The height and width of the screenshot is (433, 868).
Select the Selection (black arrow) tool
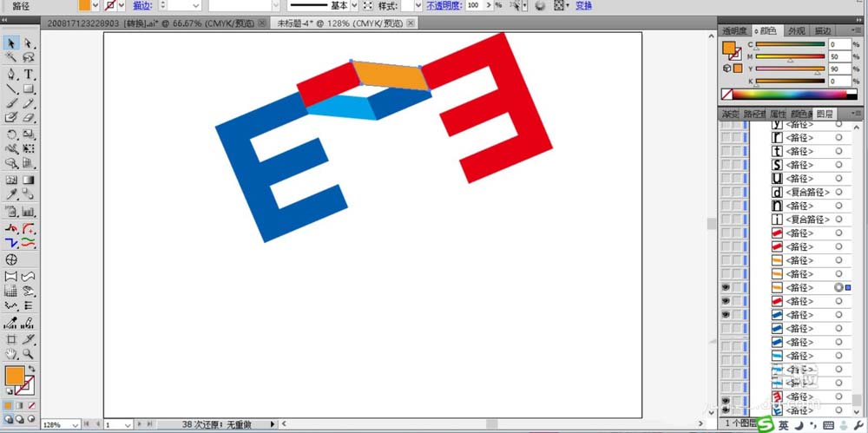11,43
